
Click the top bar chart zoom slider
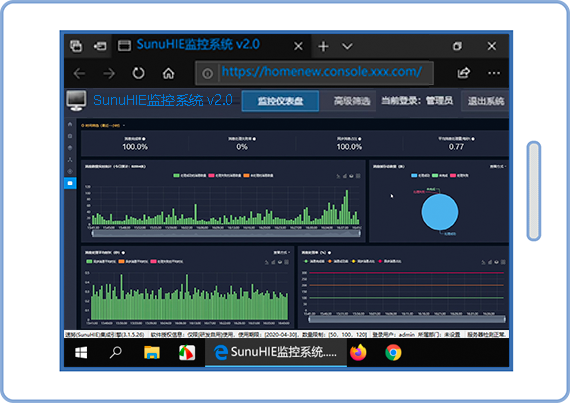[x=226, y=234]
